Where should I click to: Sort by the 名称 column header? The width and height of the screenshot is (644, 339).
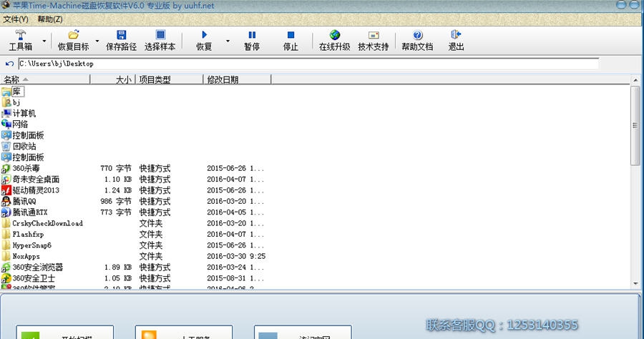pos(45,79)
